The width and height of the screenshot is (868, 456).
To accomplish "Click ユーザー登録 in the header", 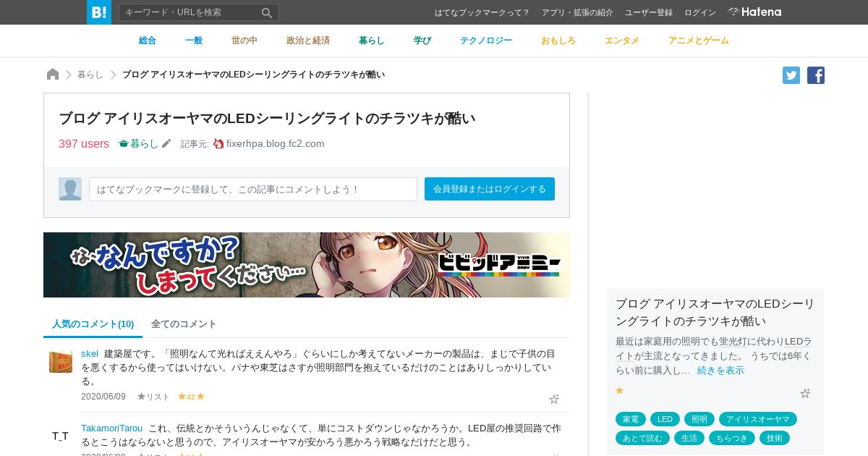I will pyautogui.click(x=649, y=12).
